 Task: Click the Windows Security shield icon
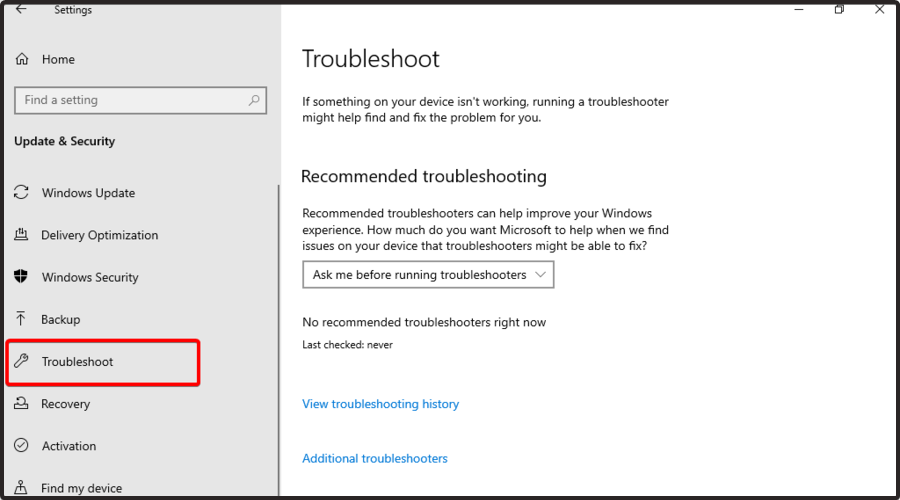pyautogui.click(x=21, y=277)
